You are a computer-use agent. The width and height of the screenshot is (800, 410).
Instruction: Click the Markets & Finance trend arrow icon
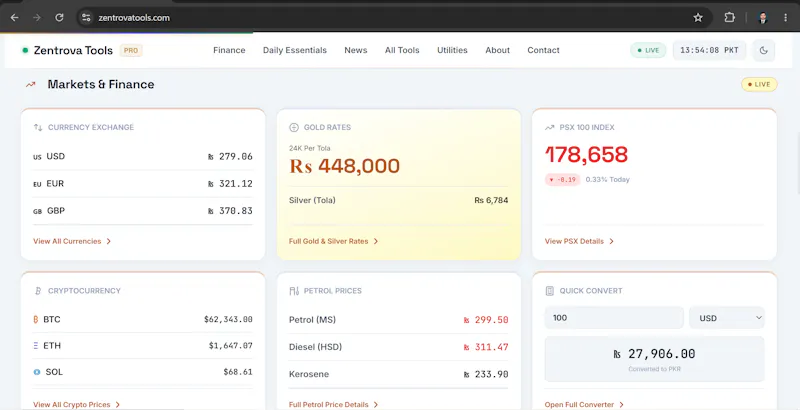[31, 84]
